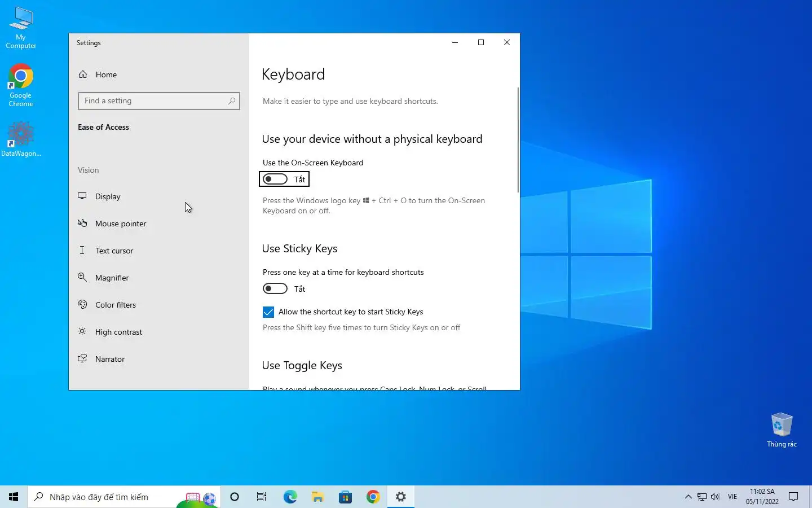The image size is (812, 508).
Task: Click the Use Toggle Keys heading
Action: pos(302,365)
